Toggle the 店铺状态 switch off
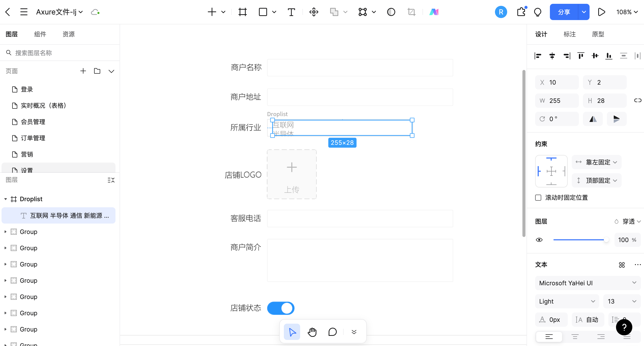 point(281,308)
